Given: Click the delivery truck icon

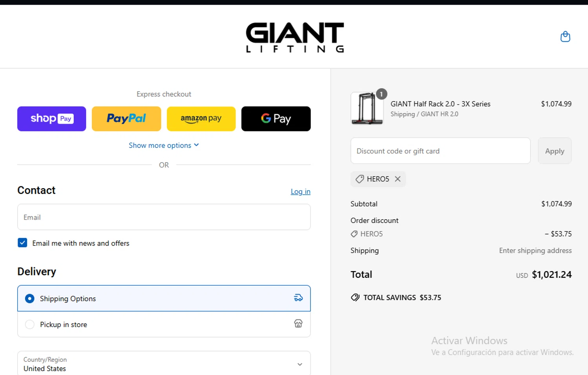Looking at the screenshot, I should click(298, 298).
